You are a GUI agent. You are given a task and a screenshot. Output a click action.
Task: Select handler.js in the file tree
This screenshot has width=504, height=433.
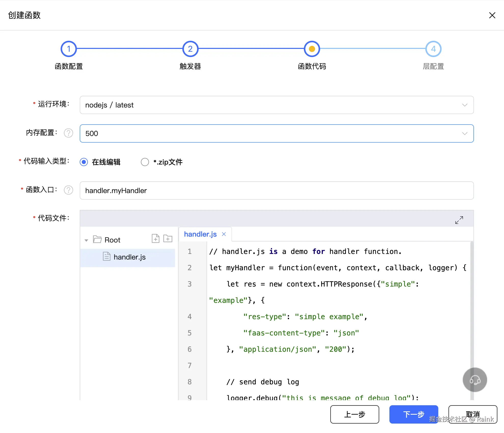[x=129, y=257]
